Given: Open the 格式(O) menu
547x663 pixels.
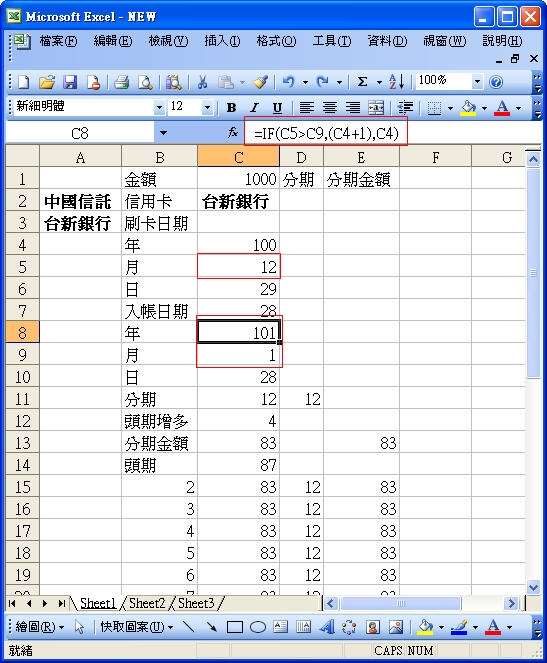Looking at the screenshot, I should point(276,41).
